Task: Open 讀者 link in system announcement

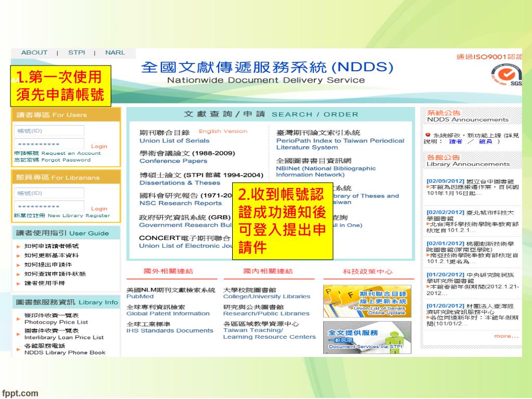Action: tap(455, 142)
